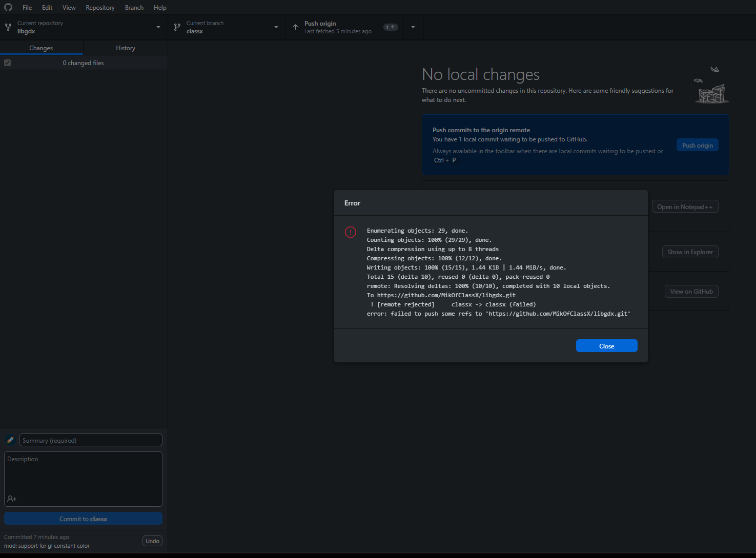
Task: Click View on GitHub button
Action: [691, 291]
